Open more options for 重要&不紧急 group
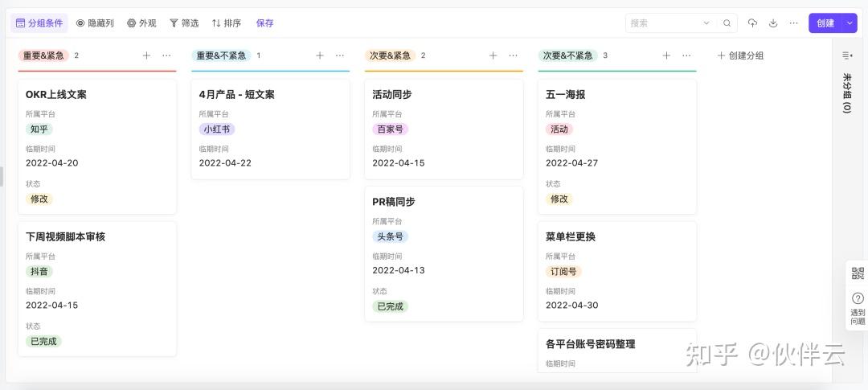This screenshot has width=868, height=390. [x=340, y=55]
